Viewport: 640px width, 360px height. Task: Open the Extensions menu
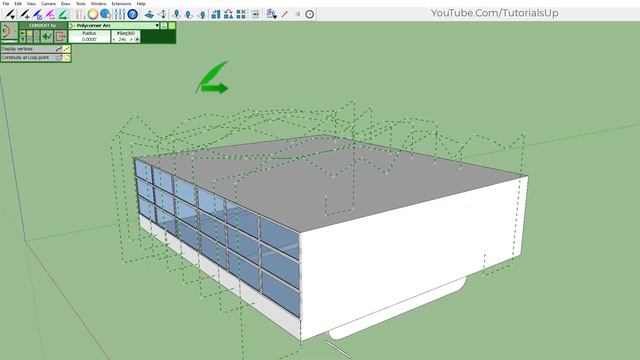tap(121, 3)
